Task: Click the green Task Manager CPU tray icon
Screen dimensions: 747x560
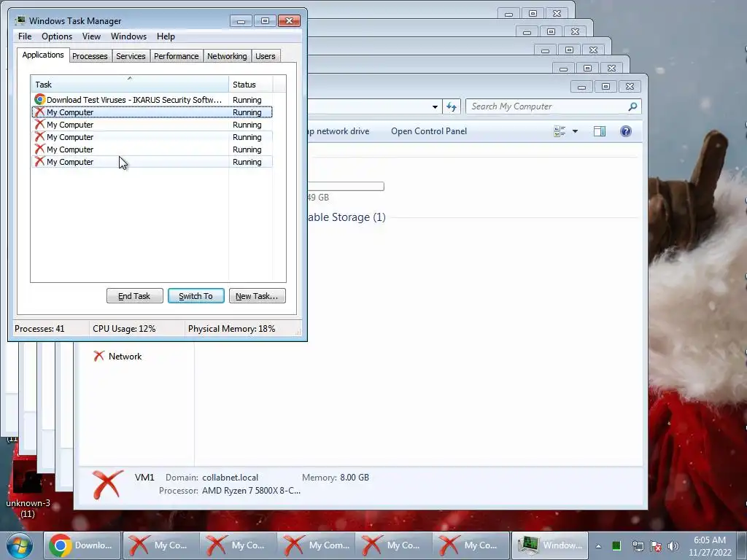Action: click(616, 545)
